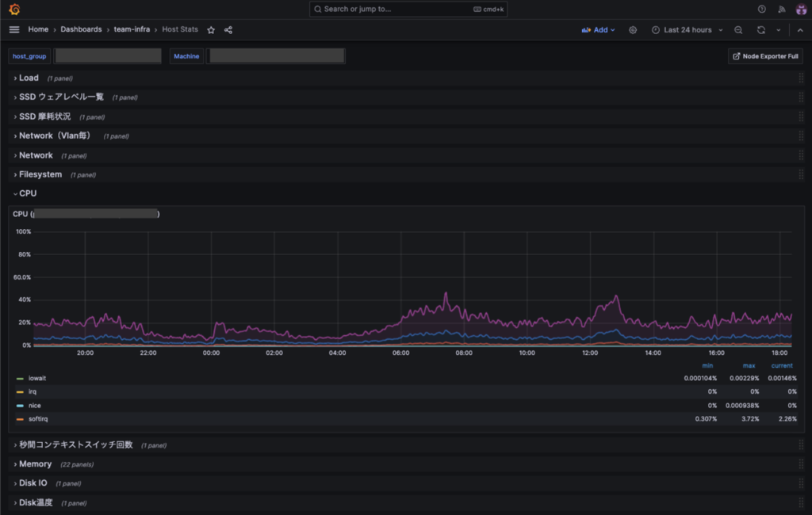Open dashboard settings gear
This screenshot has height=515, width=812.
pos(633,30)
